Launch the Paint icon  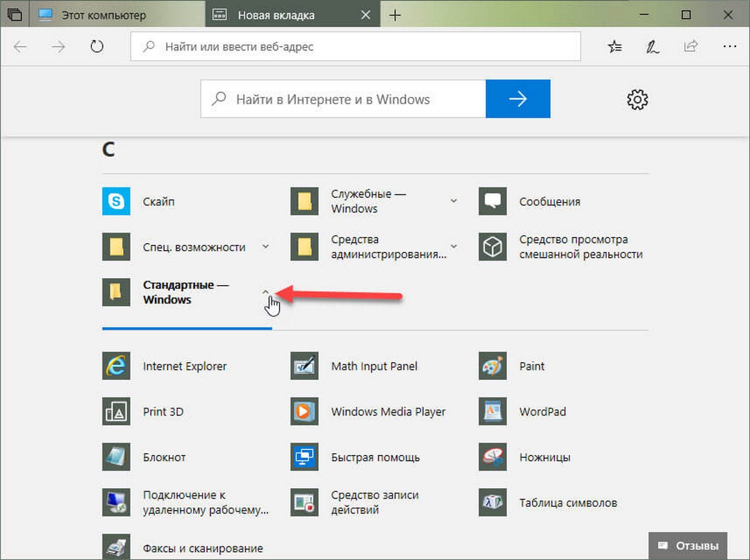point(492,366)
